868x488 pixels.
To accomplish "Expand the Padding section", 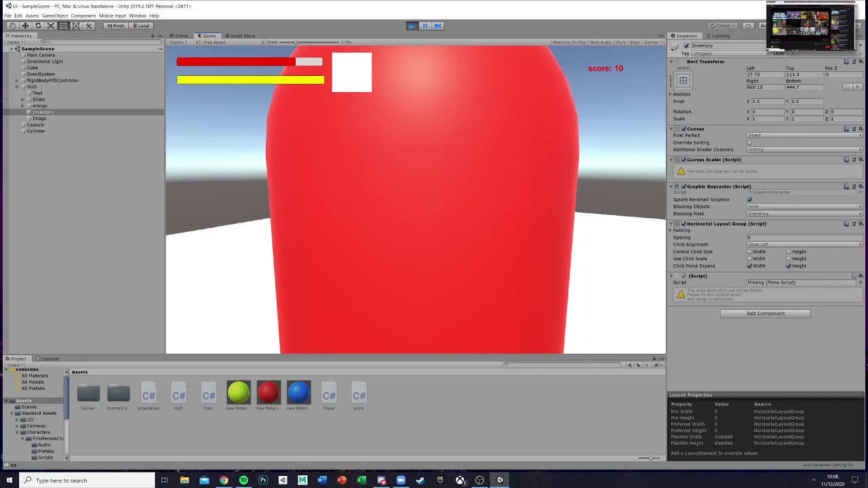I will (x=671, y=230).
